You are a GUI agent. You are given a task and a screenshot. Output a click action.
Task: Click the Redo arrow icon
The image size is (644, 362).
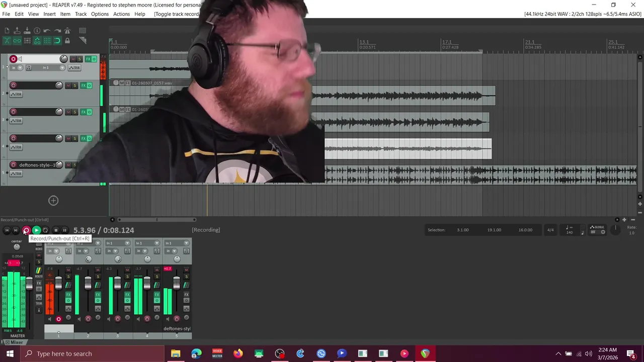pos(58,31)
